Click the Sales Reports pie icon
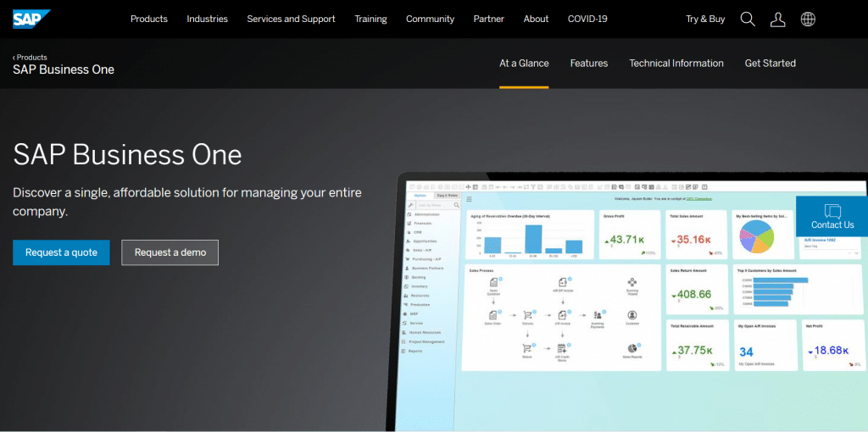The height and width of the screenshot is (432, 868). coord(632,348)
